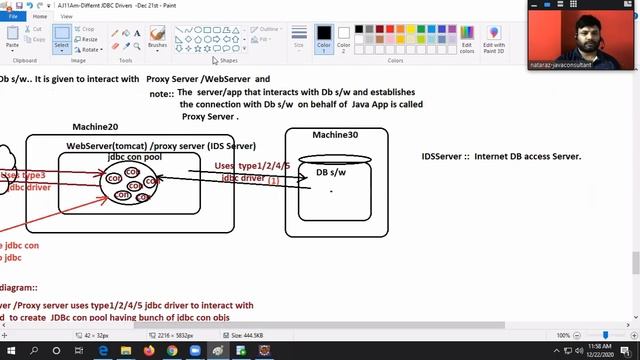Viewport: 640px width, 360px height.
Task: Pick the purple color swatch
Action: 452,29
